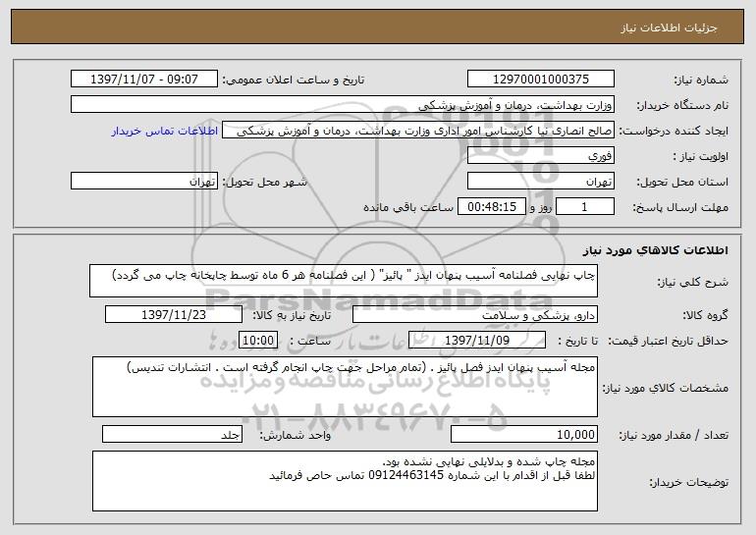Click the شماره نیاز field 12970001000375
756x535 pixels.
point(540,80)
